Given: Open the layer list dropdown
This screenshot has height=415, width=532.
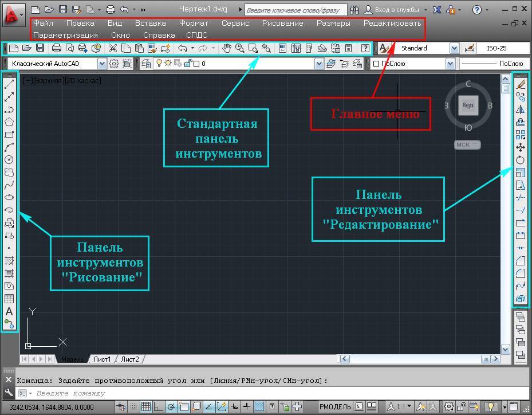Looking at the screenshot, I should pyautogui.click(x=319, y=64).
